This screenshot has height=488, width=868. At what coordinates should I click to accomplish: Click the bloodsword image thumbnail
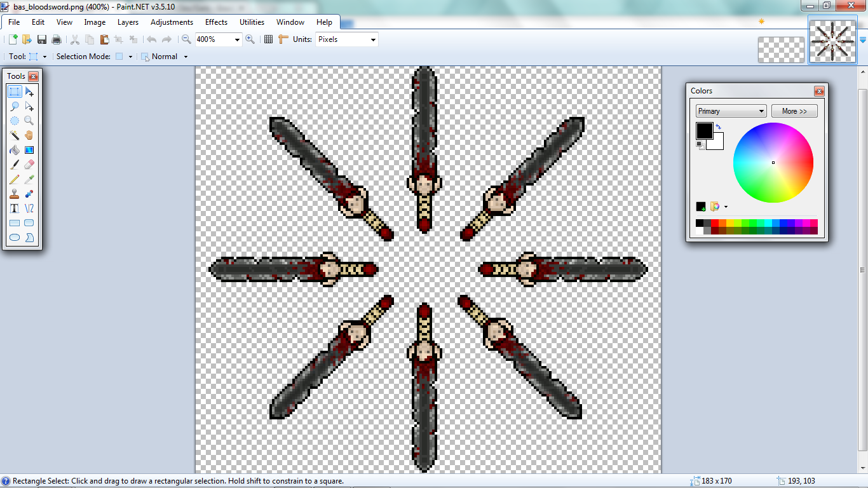click(x=831, y=40)
